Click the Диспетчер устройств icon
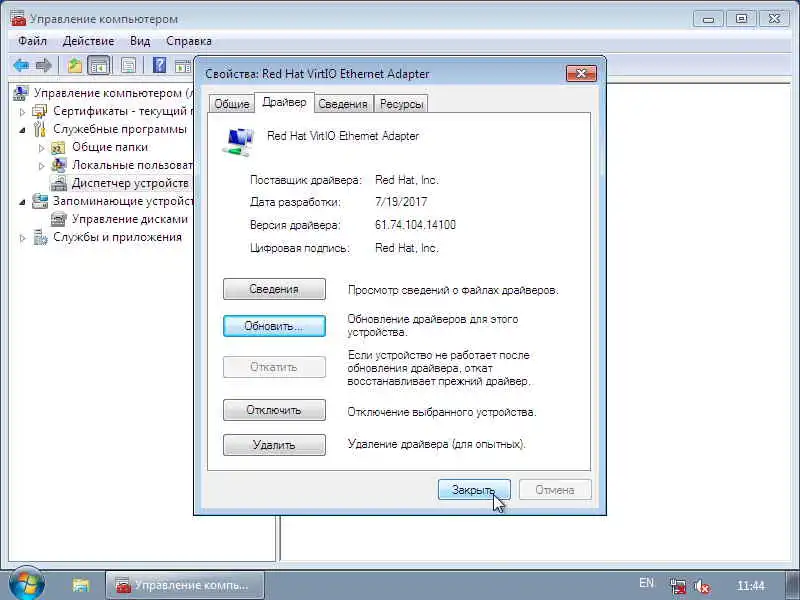 (x=58, y=183)
